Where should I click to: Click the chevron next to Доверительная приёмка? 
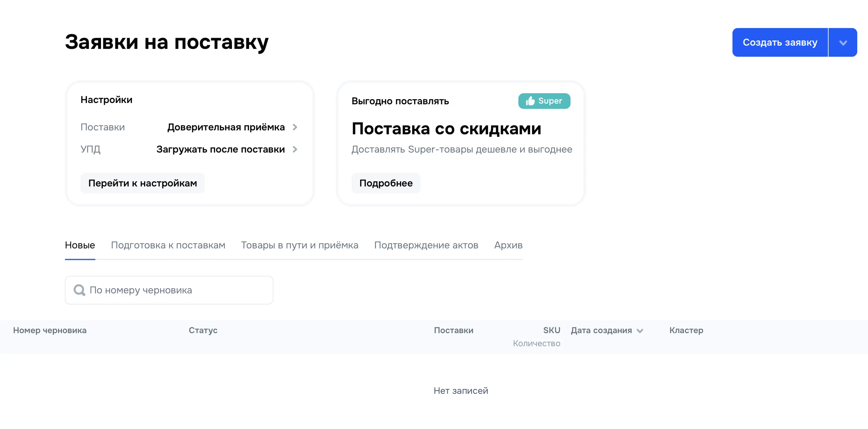pyautogui.click(x=295, y=127)
